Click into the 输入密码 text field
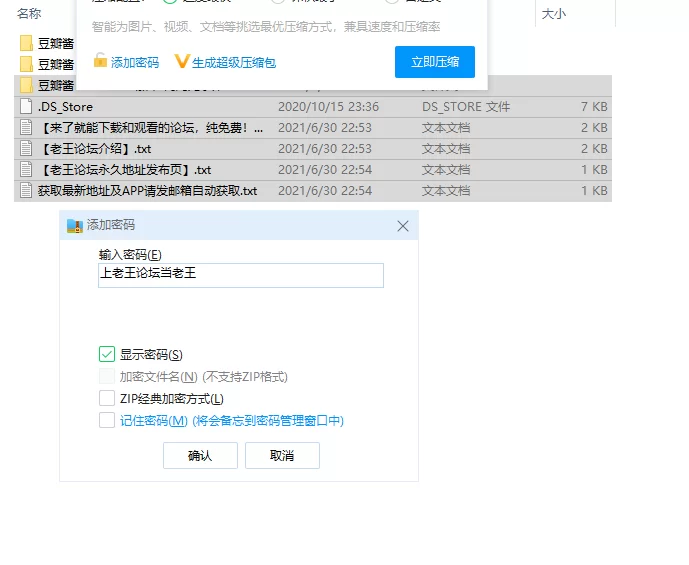This screenshot has width=689, height=565. [240, 275]
